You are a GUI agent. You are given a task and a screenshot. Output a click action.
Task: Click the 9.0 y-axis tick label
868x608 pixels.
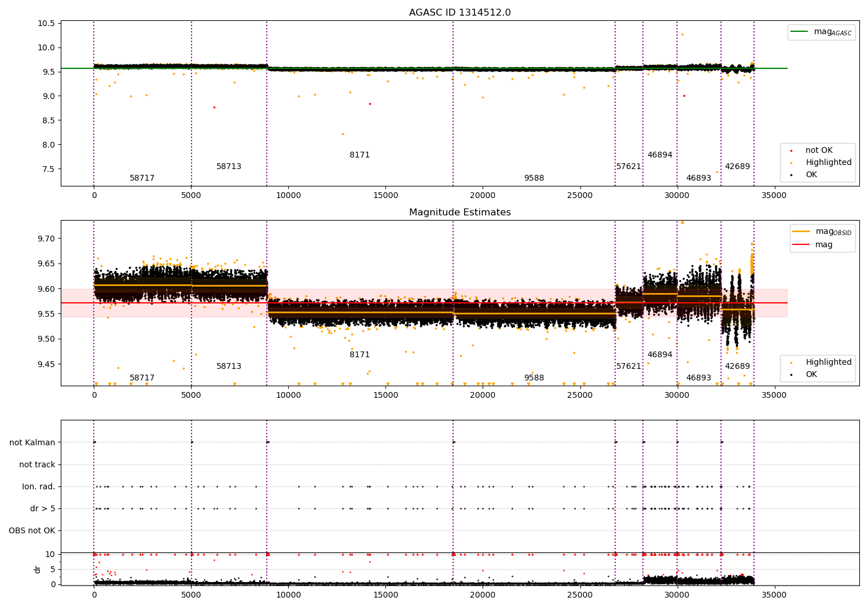pos(49,96)
